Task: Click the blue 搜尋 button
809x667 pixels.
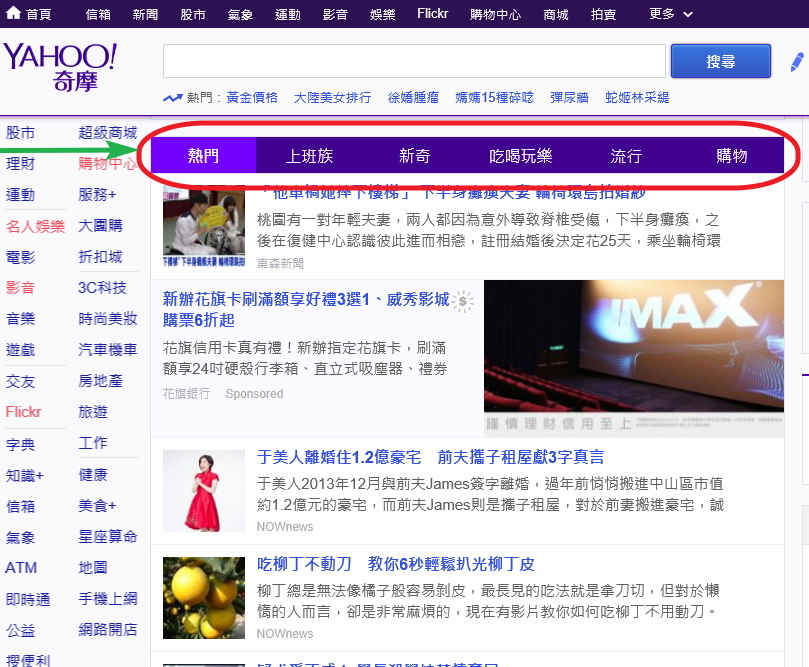Action: point(721,61)
